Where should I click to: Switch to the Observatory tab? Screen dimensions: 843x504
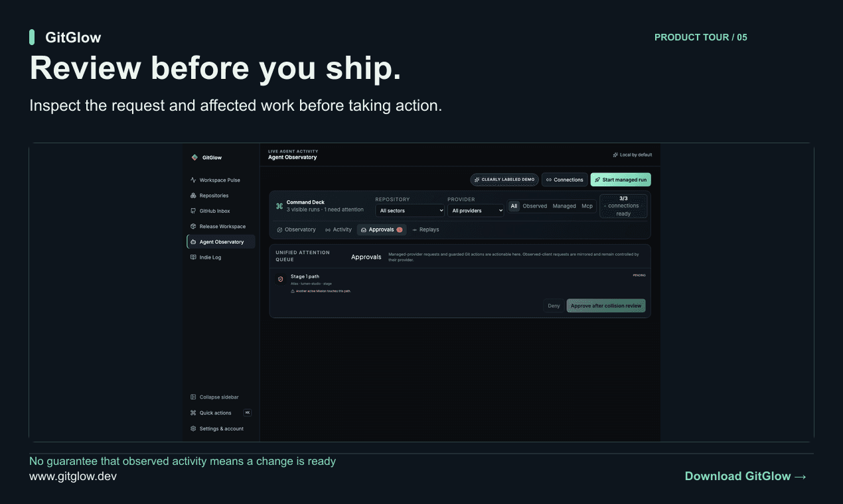[296, 229]
